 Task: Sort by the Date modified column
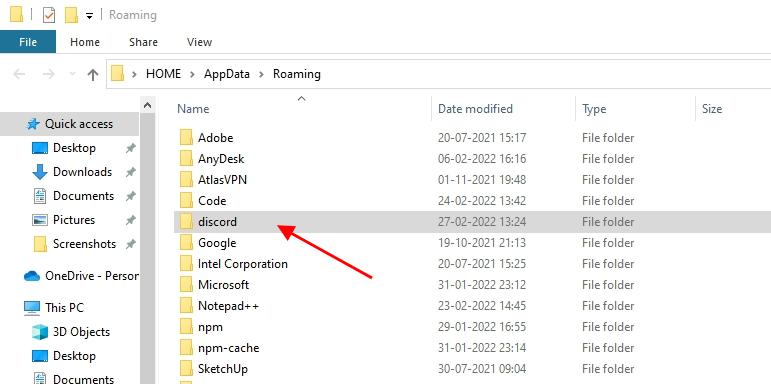pos(475,109)
